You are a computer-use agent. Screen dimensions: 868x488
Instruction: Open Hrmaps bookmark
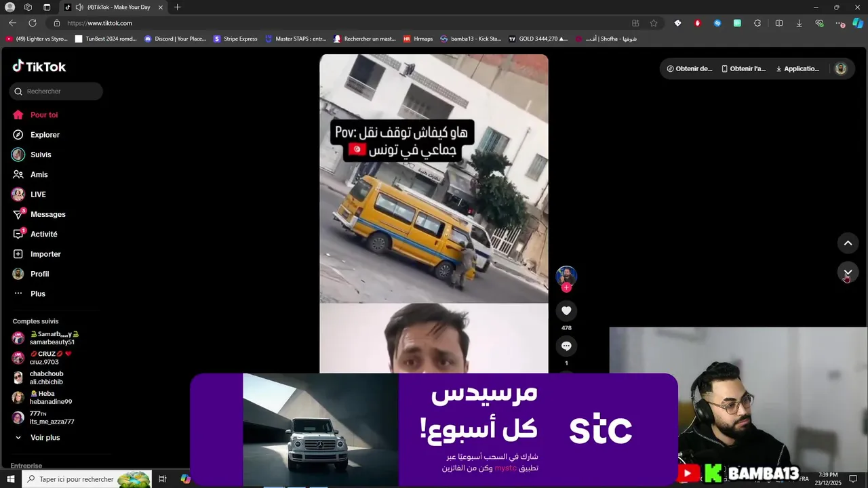[418, 39]
